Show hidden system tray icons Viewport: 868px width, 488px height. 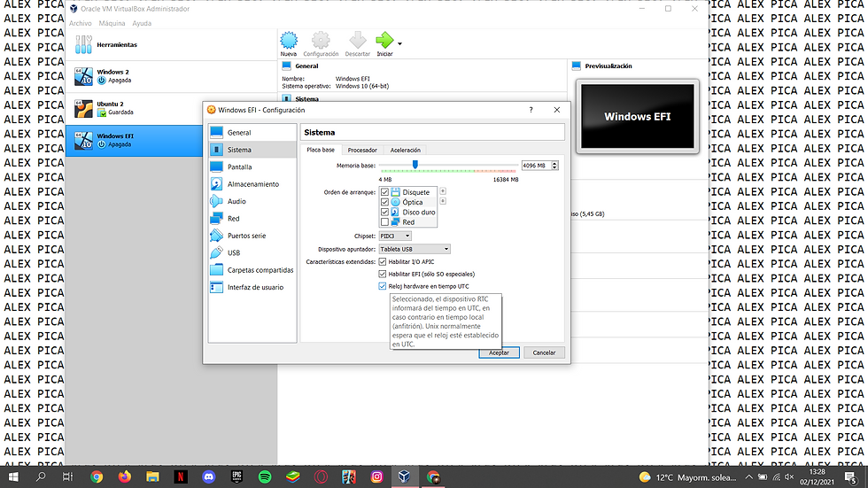tap(748, 477)
